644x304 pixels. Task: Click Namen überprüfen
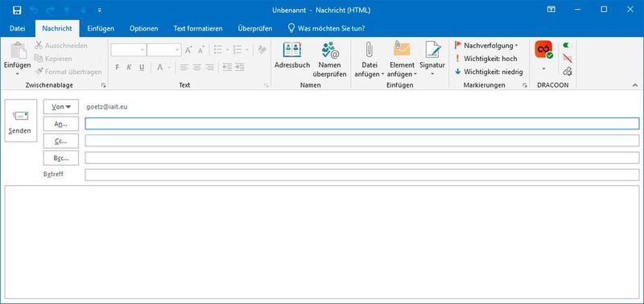click(329, 60)
